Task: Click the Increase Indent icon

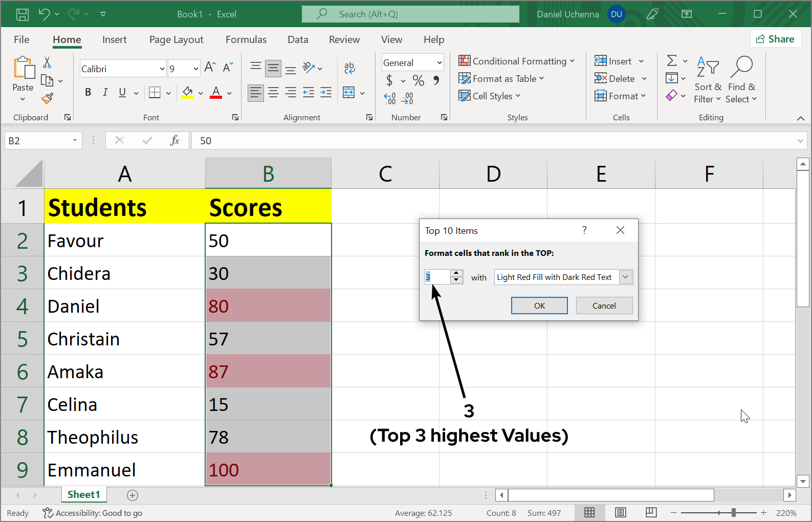Action: click(x=326, y=92)
